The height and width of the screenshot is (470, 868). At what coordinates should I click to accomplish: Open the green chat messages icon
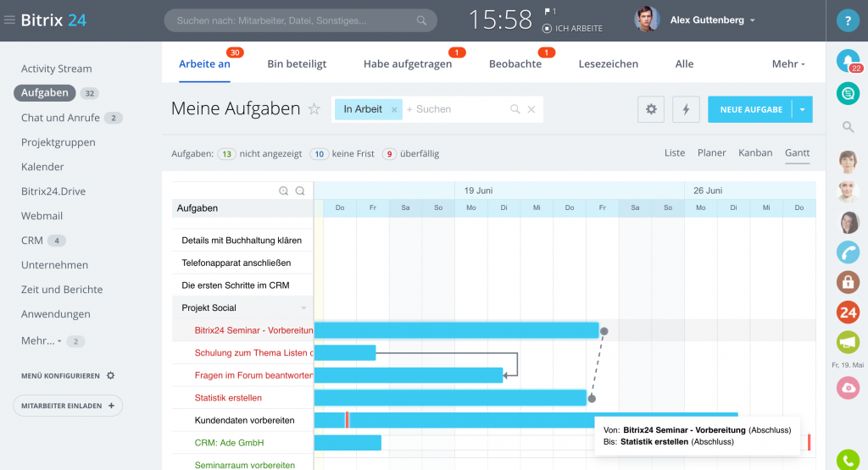coord(848,93)
